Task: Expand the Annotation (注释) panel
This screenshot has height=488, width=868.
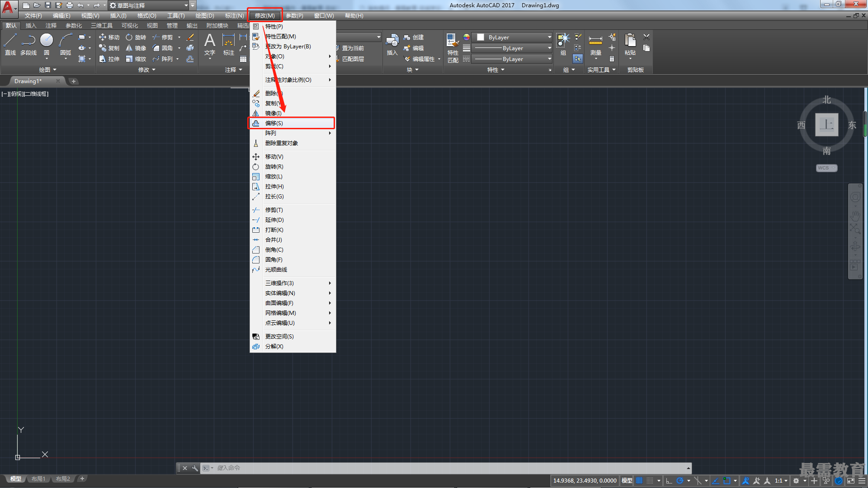Action: (x=233, y=70)
